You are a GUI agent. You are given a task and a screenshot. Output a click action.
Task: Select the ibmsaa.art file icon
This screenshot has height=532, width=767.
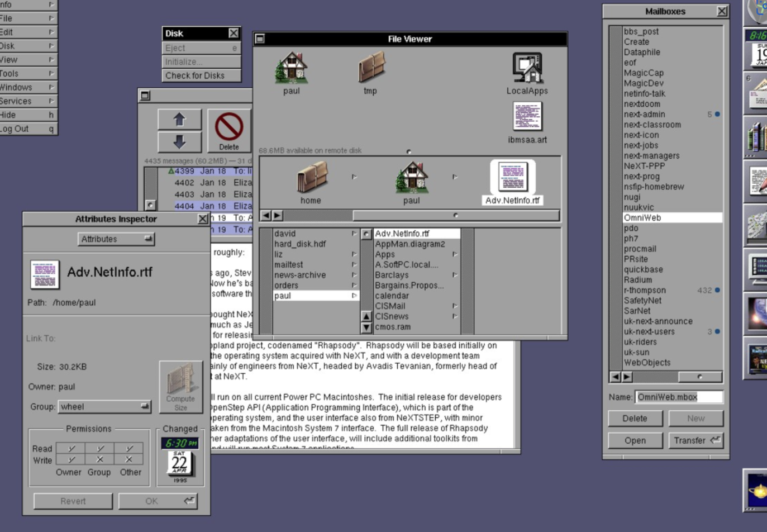click(x=527, y=117)
